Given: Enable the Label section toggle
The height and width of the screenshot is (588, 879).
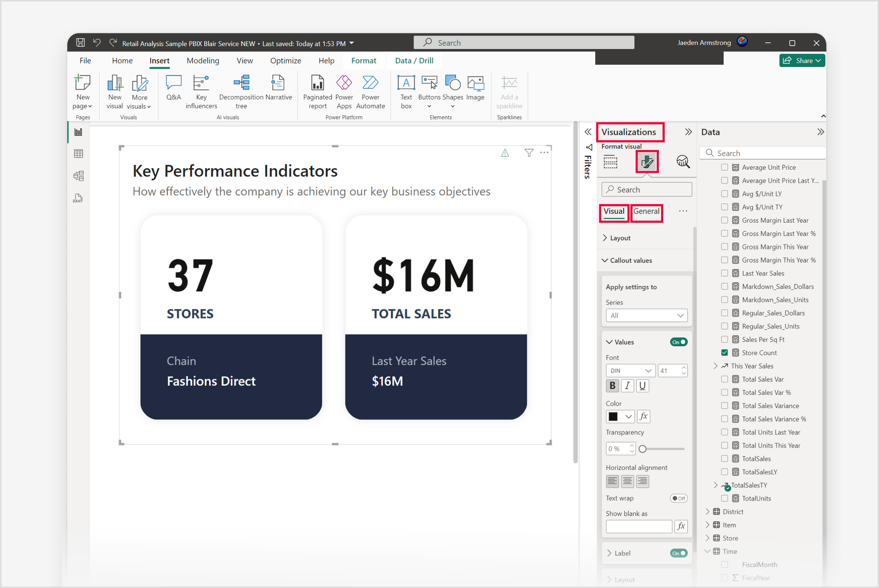Looking at the screenshot, I should 680,552.
